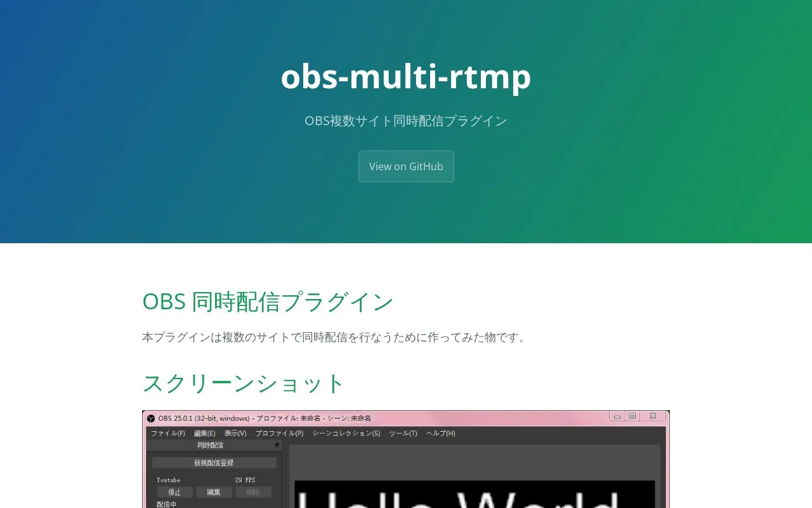The image size is (812, 508).
Task: Click the OBS 同時配信プラグイン heading
Action: coord(268,302)
